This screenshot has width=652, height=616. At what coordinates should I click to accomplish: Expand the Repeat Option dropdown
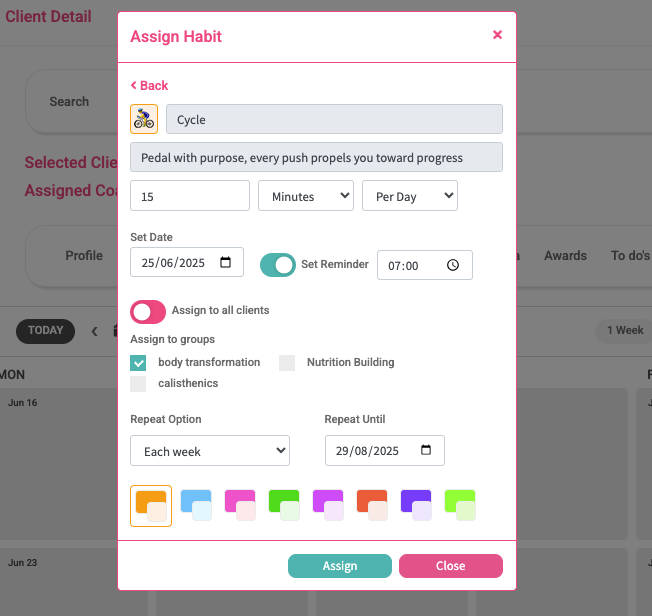click(x=210, y=451)
